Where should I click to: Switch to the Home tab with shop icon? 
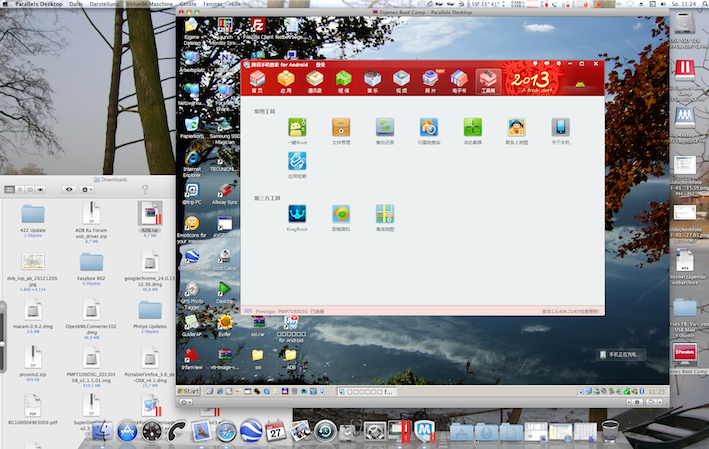point(257,82)
